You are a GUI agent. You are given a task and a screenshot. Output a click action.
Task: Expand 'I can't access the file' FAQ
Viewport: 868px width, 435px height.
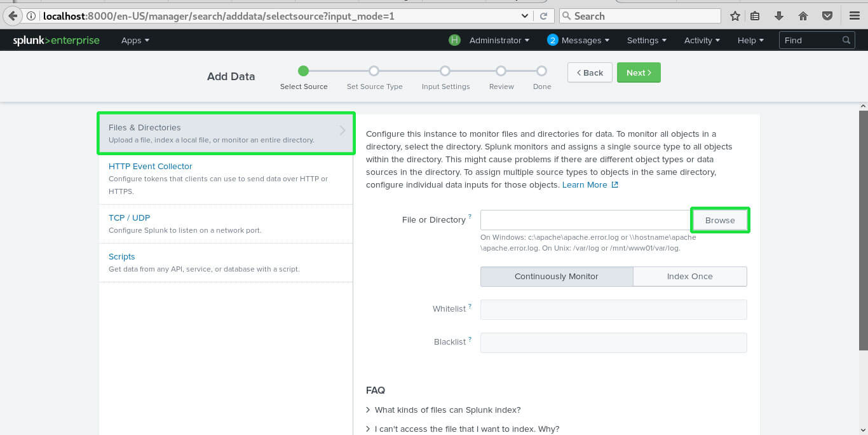point(463,429)
